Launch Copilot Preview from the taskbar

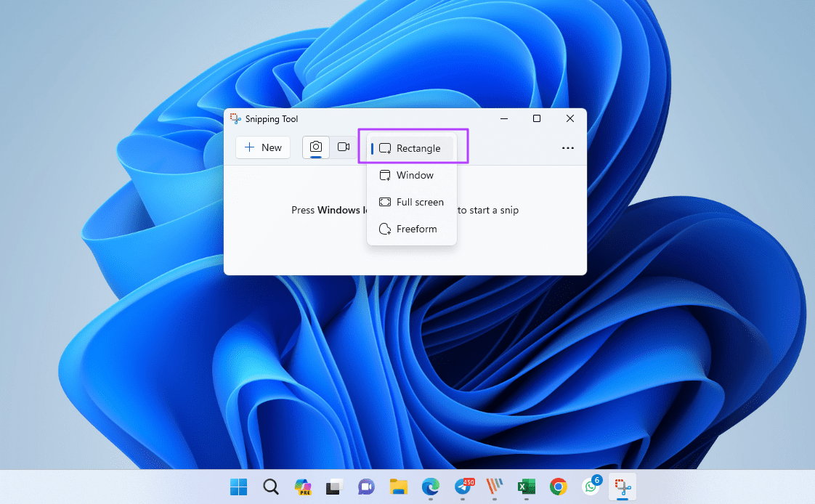[x=303, y=487]
